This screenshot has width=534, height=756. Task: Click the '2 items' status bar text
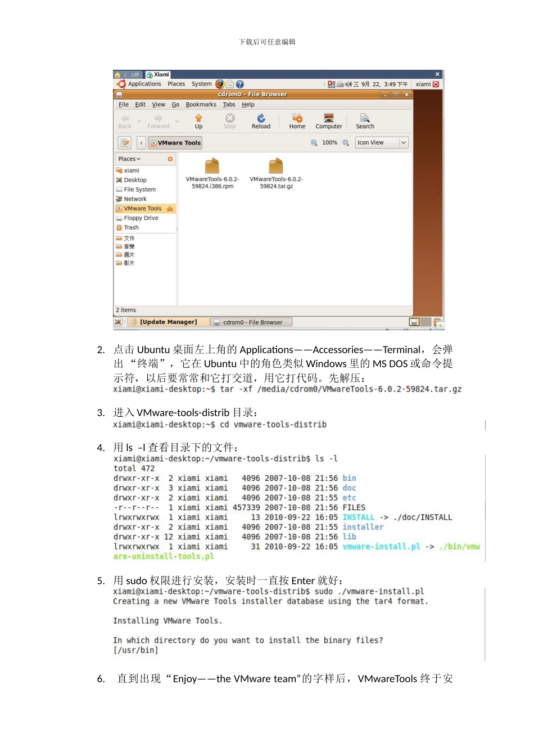pyautogui.click(x=126, y=310)
